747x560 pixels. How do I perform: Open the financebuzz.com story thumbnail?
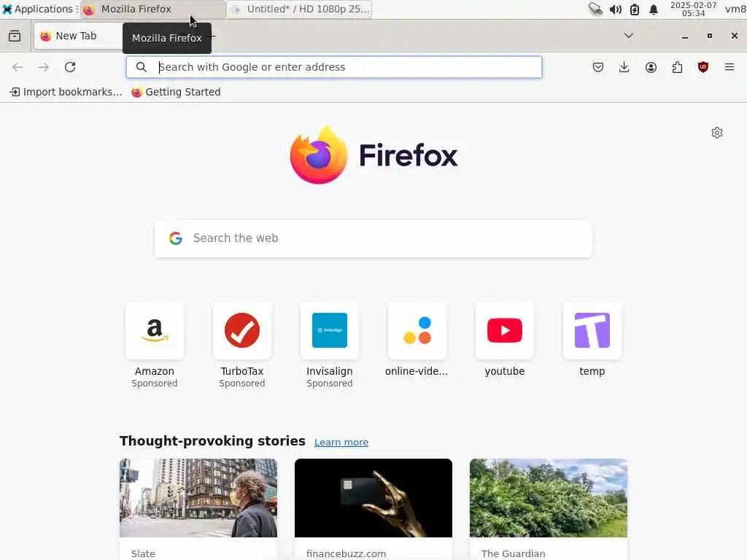click(373, 498)
